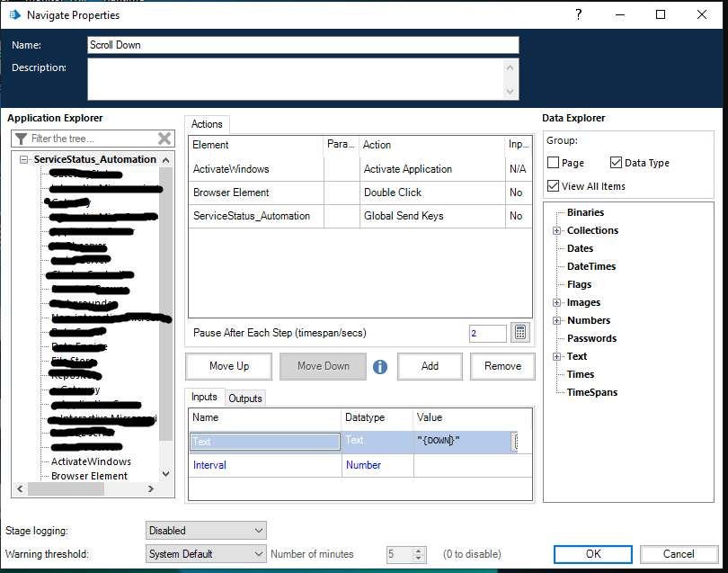
Task: Click the blue info icon near Move Down
Action: coord(380,366)
